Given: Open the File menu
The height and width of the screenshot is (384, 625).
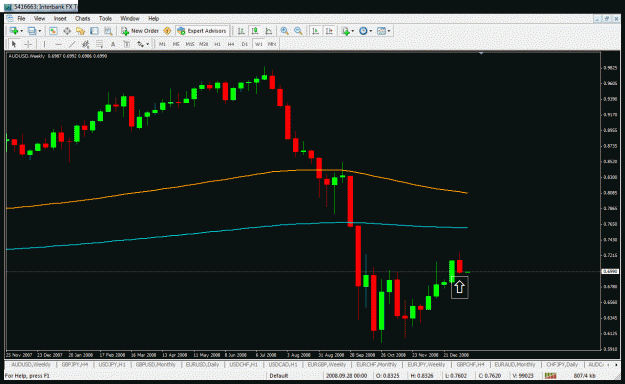Looking at the screenshot, I should 21,18.
